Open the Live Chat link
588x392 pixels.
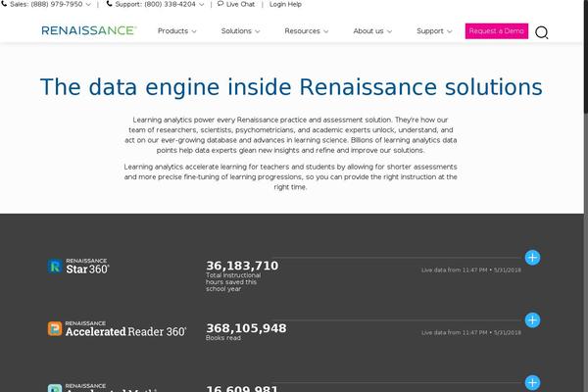click(240, 5)
